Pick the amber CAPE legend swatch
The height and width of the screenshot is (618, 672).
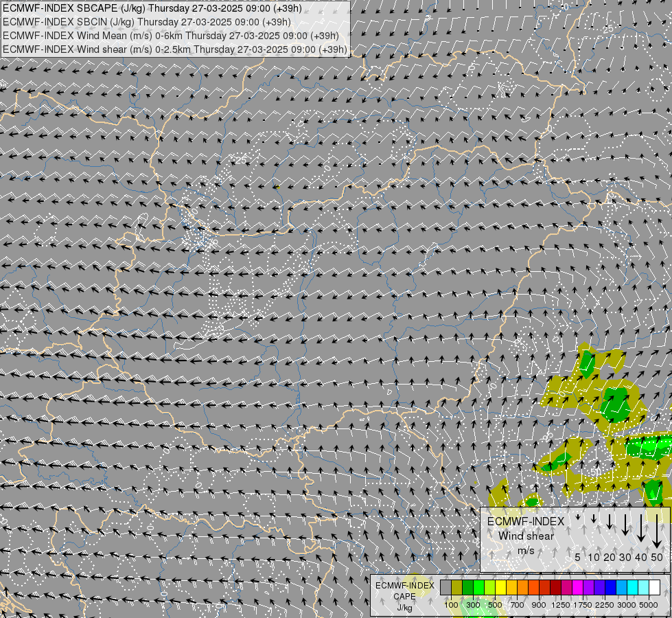pos(511,587)
